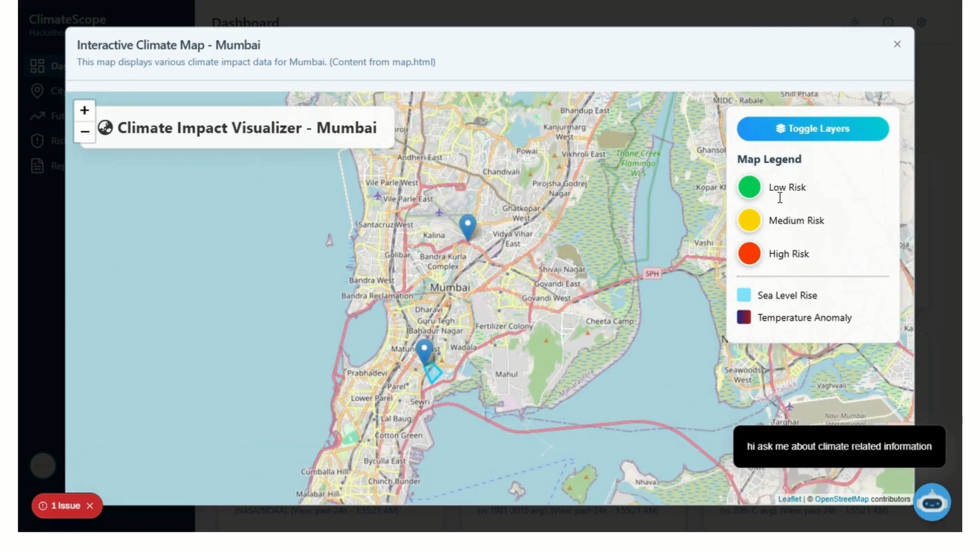
Task: Click the chatbot greeting speech bubble
Action: pyautogui.click(x=839, y=446)
